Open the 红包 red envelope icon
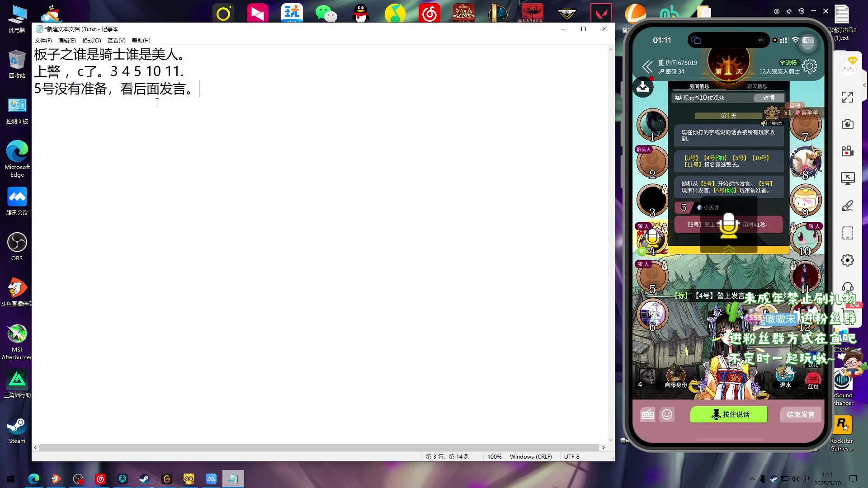The width and height of the screenshot is (868, 488). pyautogui.click(x=813, y=380)
